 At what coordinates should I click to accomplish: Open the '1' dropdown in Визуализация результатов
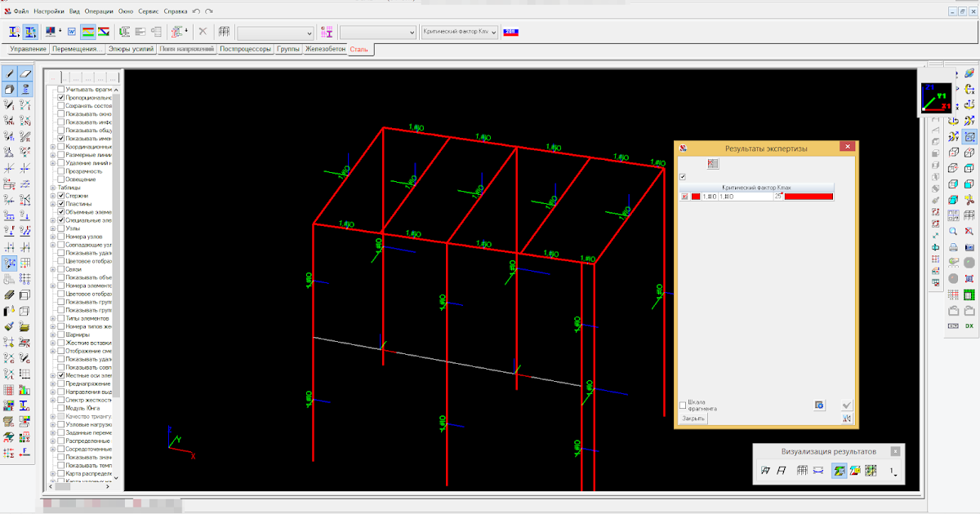point(893,472)
